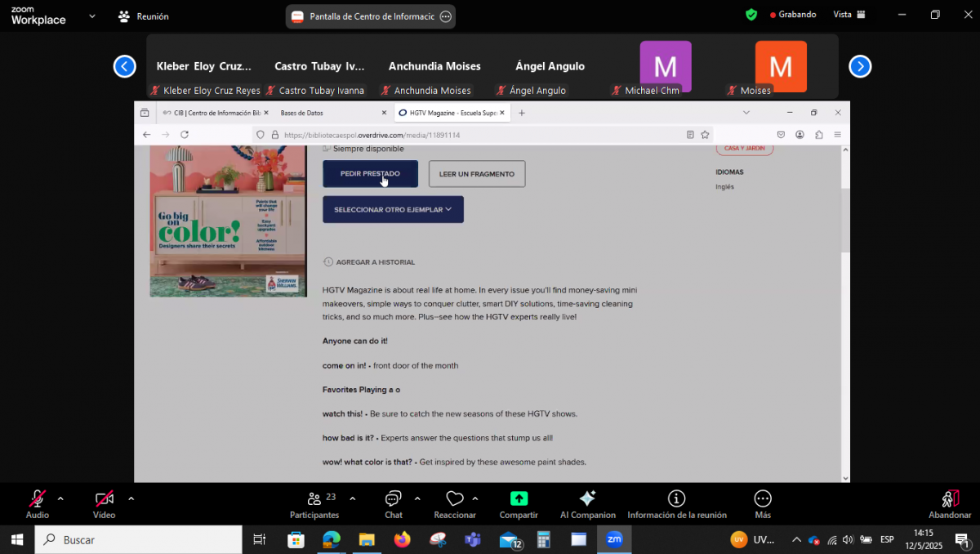Open the browser list-all-tabs dropdown
980x554 pixels.
746,113
